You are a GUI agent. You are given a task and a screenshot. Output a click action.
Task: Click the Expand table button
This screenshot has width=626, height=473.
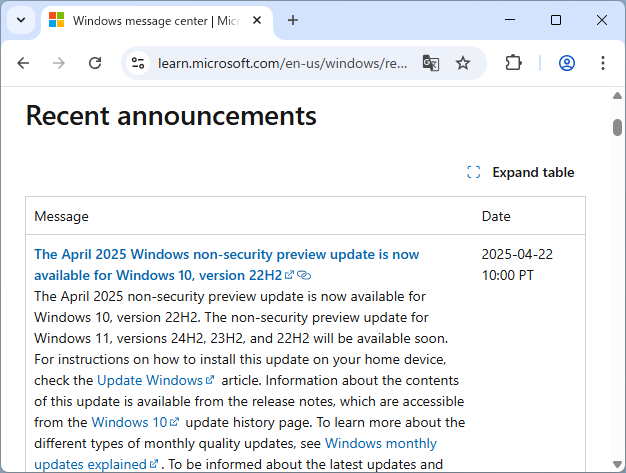521,172
